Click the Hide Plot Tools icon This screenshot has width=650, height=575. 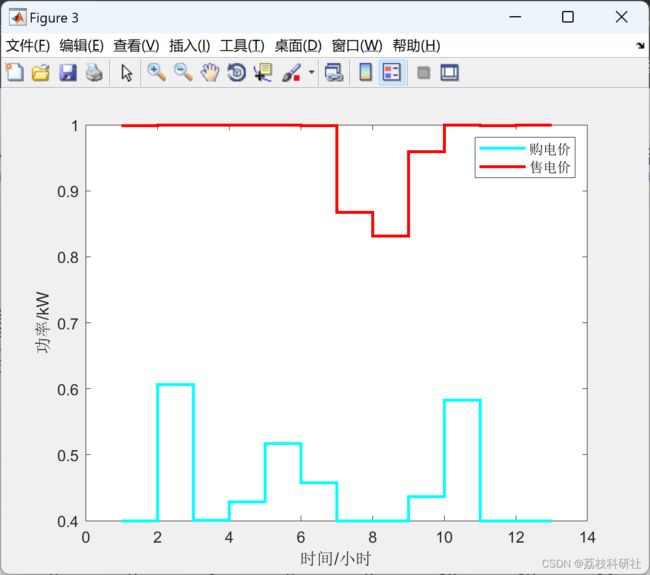pos(423,73)
